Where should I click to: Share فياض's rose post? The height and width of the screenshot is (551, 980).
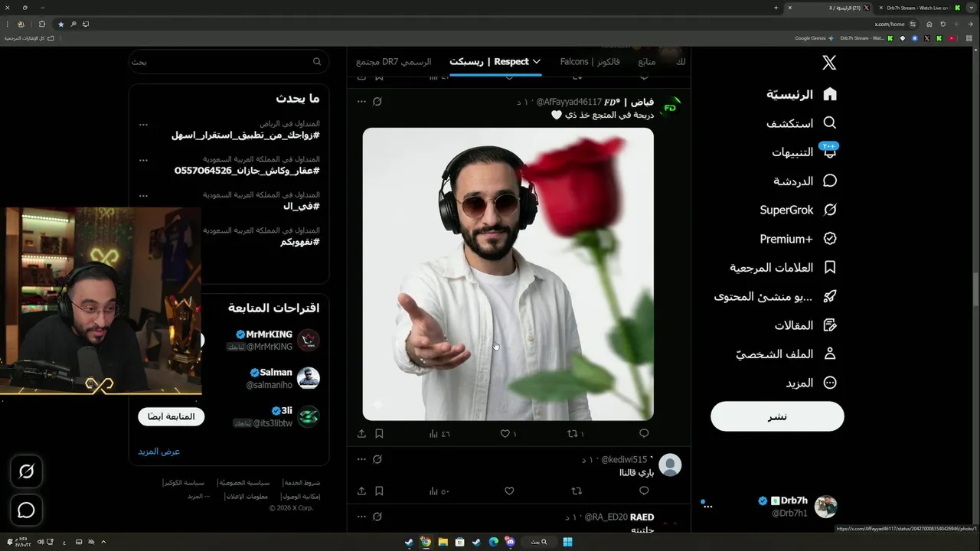click(x=361, y=433)
